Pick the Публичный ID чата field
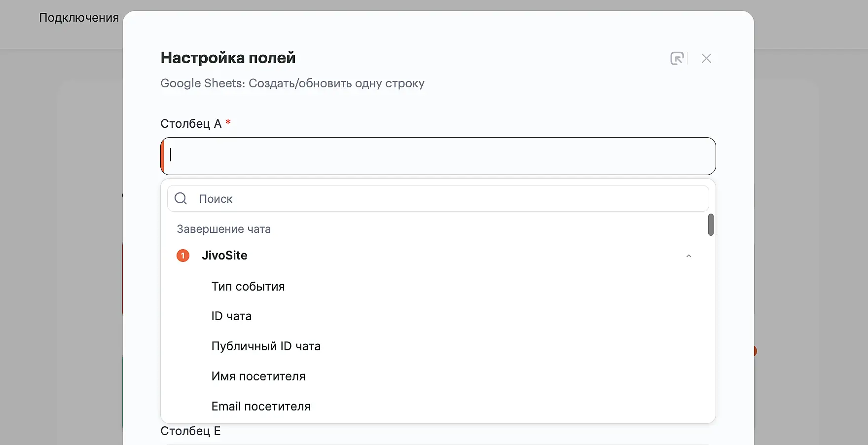Viewport: 868px width, 445px height. tap(266, 346)
